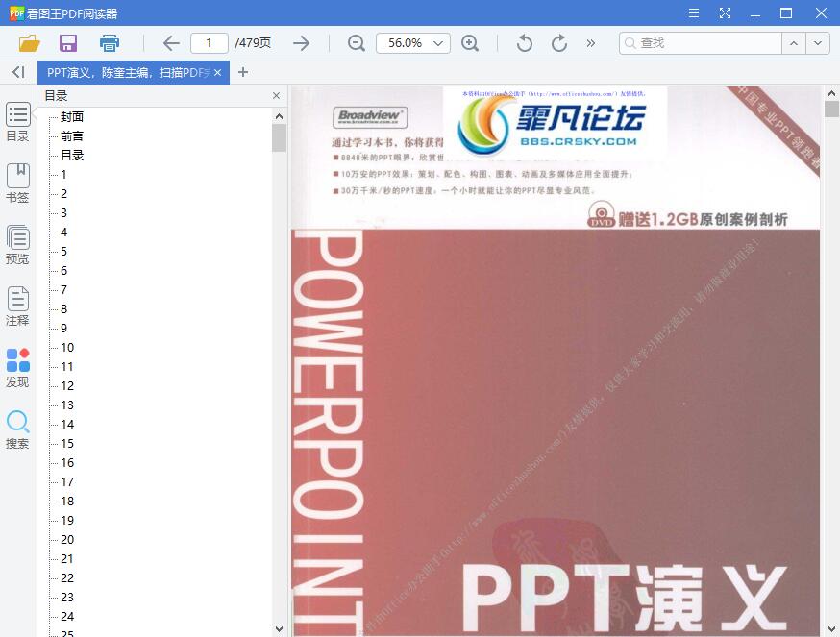Jump to outline chapter 24

pos(67,617)
